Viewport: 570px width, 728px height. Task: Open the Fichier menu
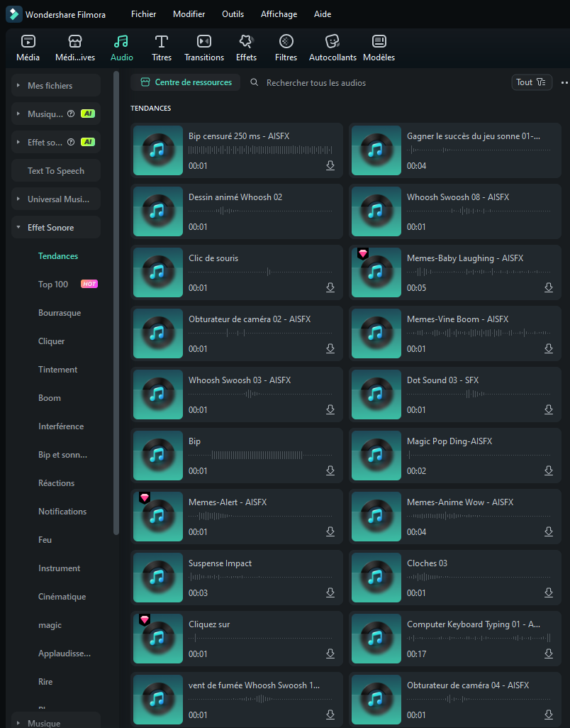tap(143, 14)
